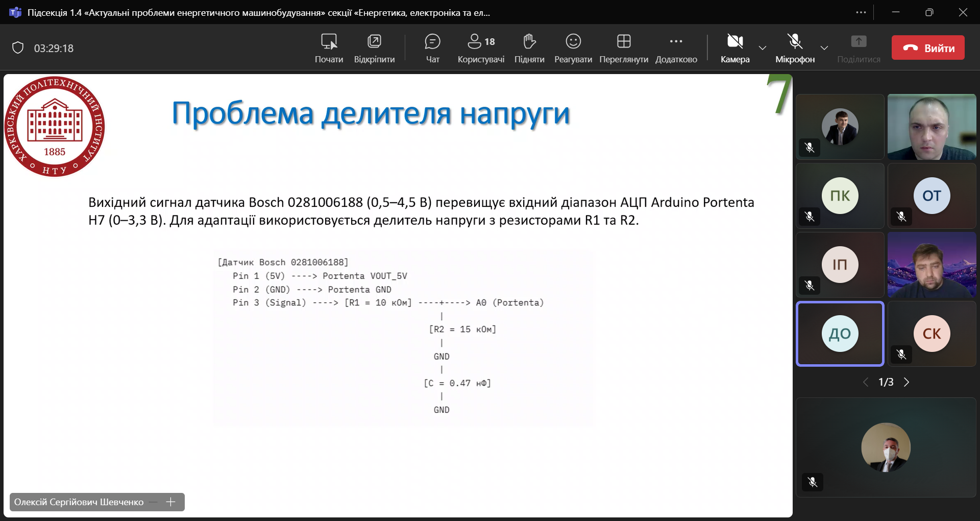
Task: Click the [C = 0.47 нФ] diagram text
Action: (457, 383)
